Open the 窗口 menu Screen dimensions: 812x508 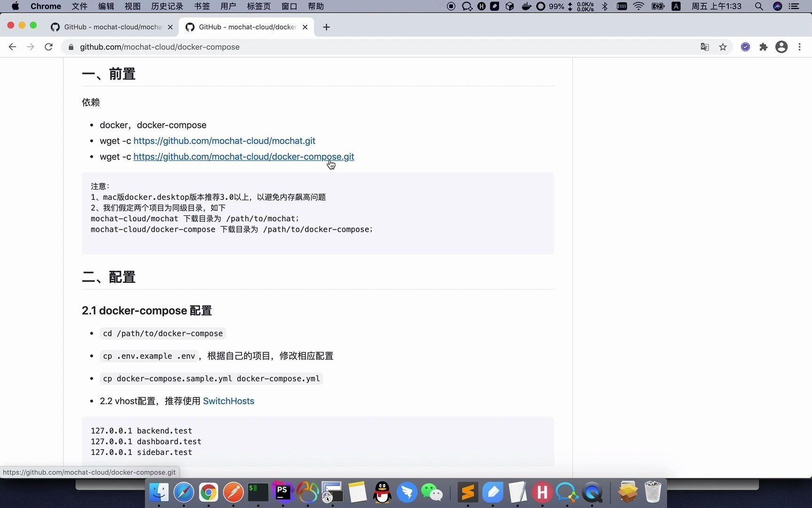click(289, 6)
